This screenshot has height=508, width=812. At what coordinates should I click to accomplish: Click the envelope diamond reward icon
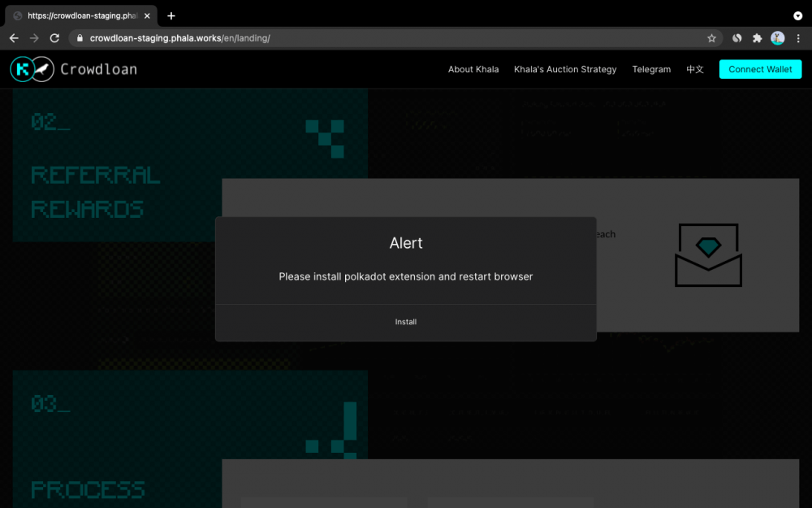(x=708, y=255)
